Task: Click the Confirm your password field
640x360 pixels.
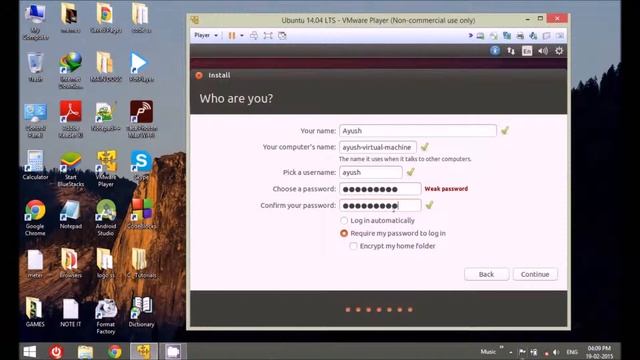Action: tap(380, 205)
